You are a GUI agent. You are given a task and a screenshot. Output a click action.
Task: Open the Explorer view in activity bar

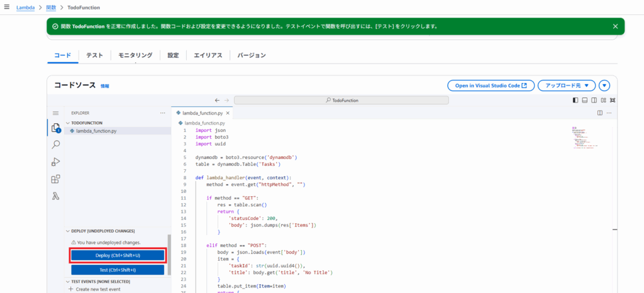click(55, 128)
